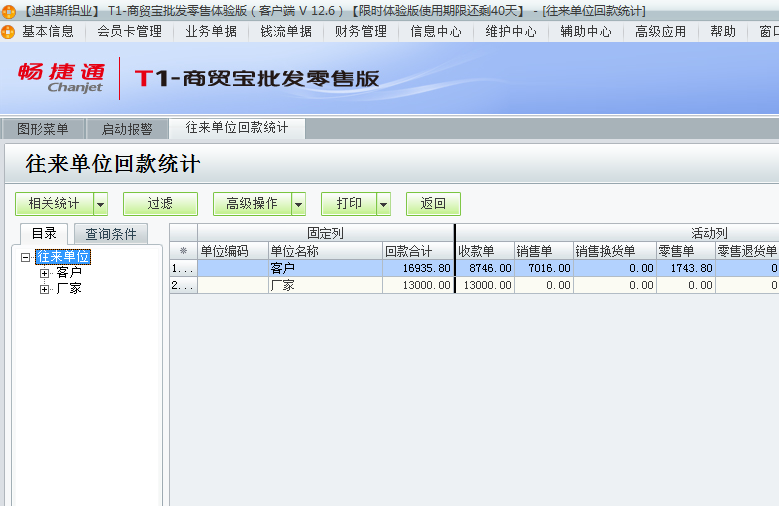Click the 零售单 column header
The width and height of the screenshot is (779, 506).
686,251
